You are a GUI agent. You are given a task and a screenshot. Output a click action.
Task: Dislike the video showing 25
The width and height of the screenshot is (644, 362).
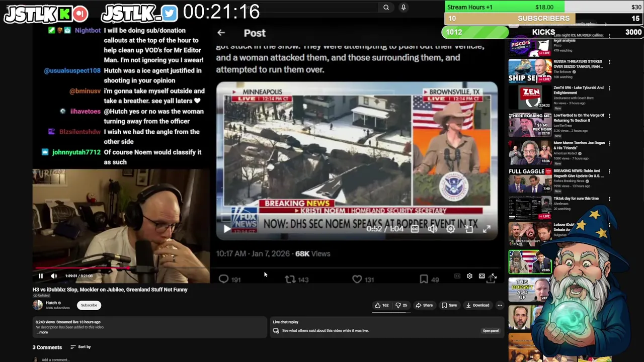click(401, 305)
